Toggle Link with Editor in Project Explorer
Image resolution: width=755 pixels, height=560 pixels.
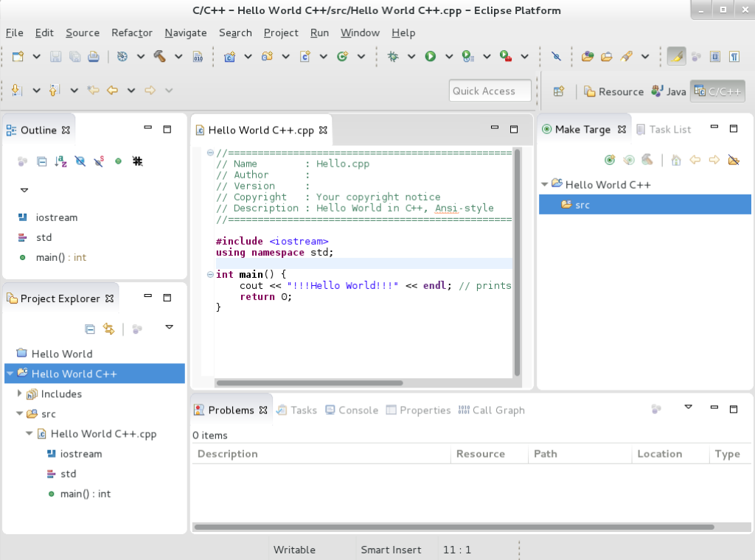[x=108, y=329]
